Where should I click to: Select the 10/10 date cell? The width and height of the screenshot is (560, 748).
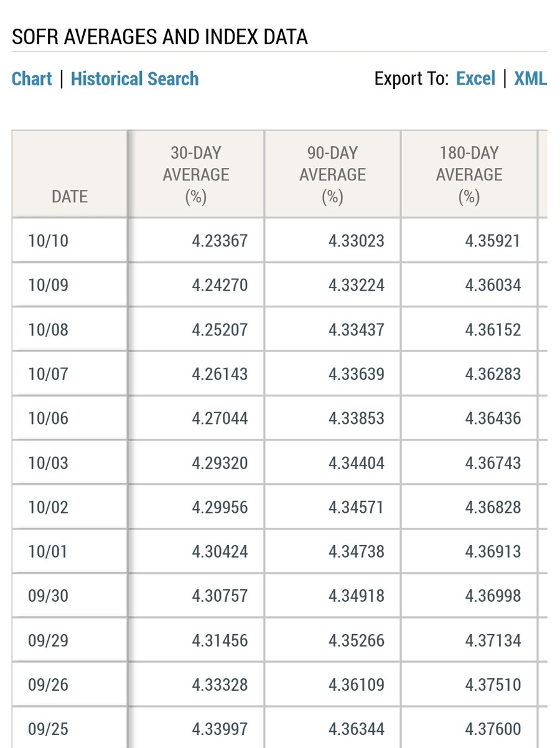tap(48, 241)
